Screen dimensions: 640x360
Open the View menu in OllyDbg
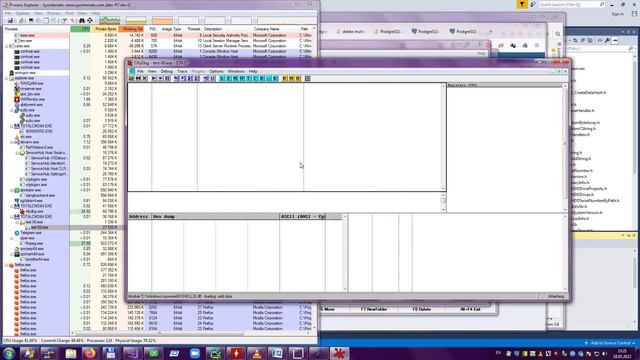[x=152, y=71]
